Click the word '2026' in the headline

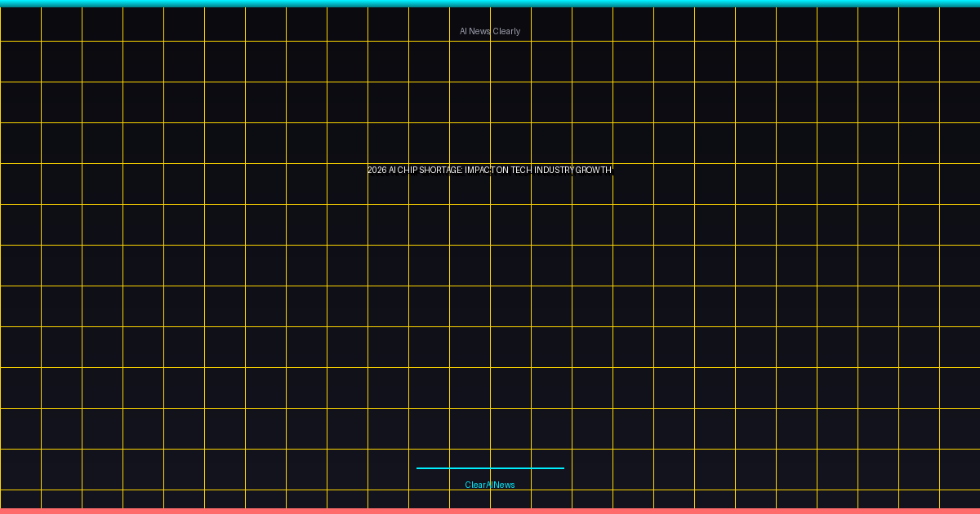pyautogui.click(x=377, y=170)
